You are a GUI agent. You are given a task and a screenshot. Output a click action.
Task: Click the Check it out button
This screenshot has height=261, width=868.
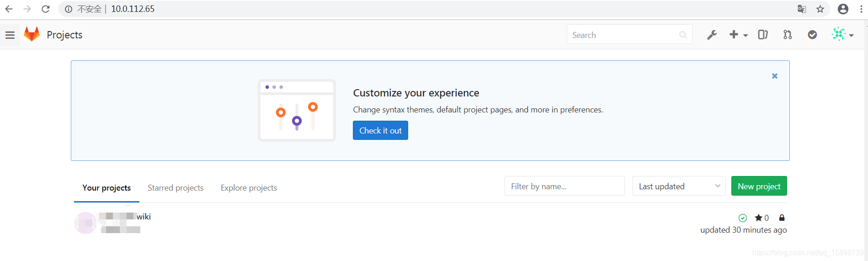380,130
